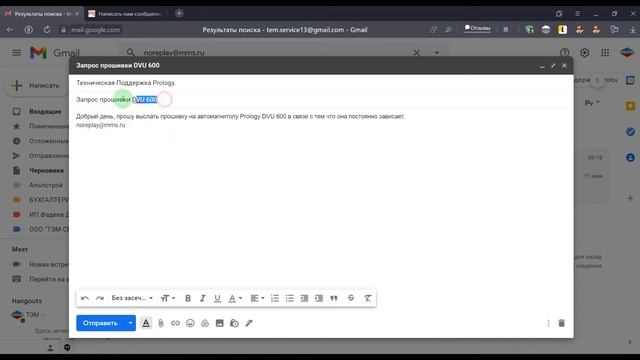Insert a file from Google Drive
Image resolution: width=640 pixels, height=360 pixels.
point(205,323)
